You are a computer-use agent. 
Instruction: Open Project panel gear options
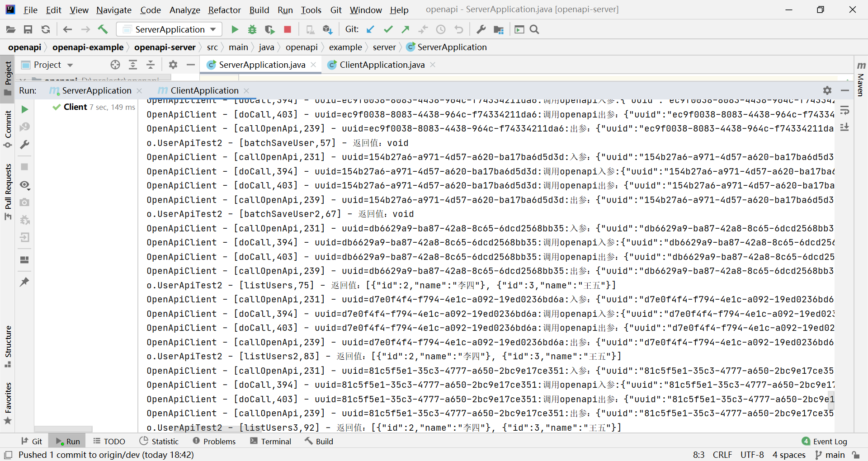tap(173, 65)
